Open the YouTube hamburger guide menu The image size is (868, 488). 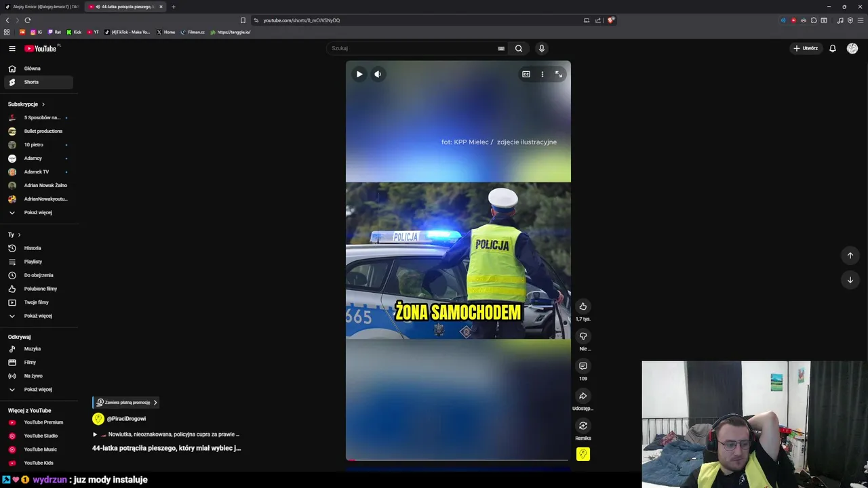click(x=12, y=48)
